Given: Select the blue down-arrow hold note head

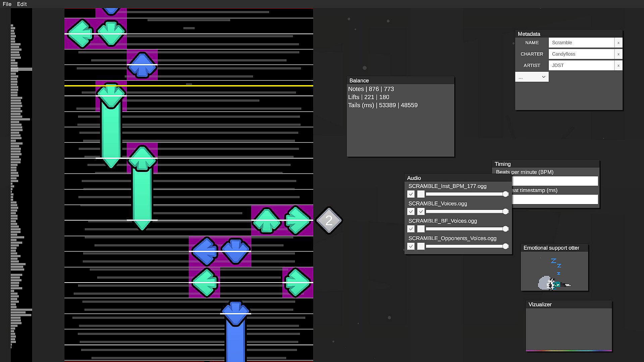Looking at the screenshot, I should (235, 313).
